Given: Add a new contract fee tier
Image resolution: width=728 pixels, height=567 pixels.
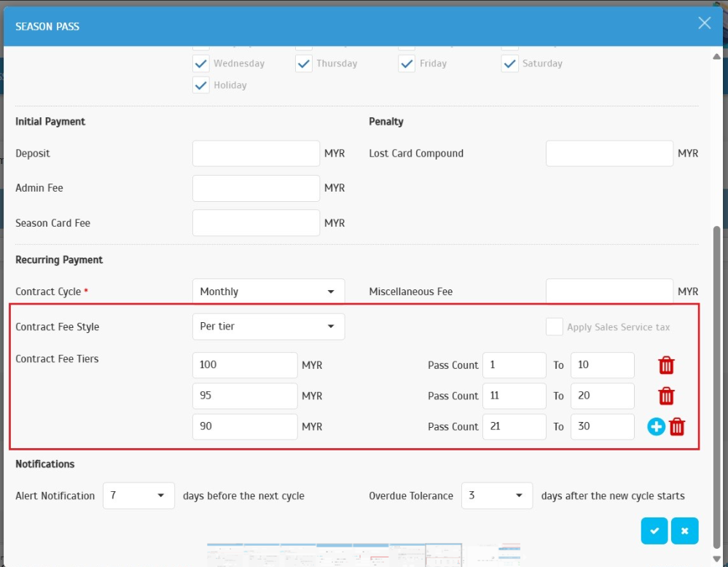Looking at the screenshot, I should 656,427.
